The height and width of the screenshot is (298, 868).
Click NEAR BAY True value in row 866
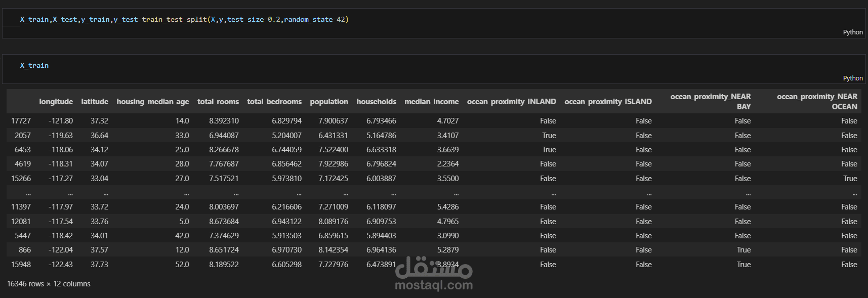pyautogui.click(x=744, y=250)
